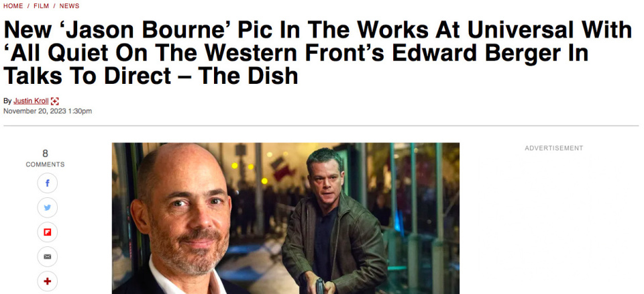Open the HOME breadcrumb link
The image size is (644, 294).
[x=13, y=6]
